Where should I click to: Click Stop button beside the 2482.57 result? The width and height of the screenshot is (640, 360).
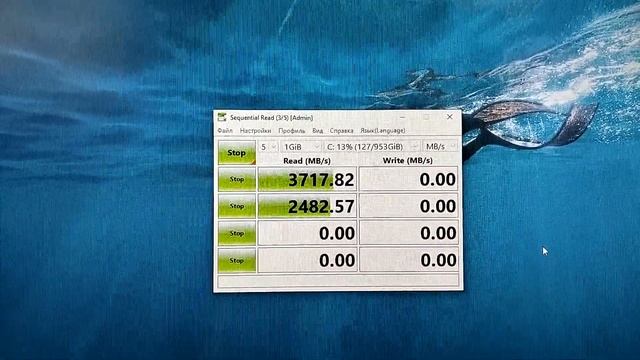click(x=237, y=206)
